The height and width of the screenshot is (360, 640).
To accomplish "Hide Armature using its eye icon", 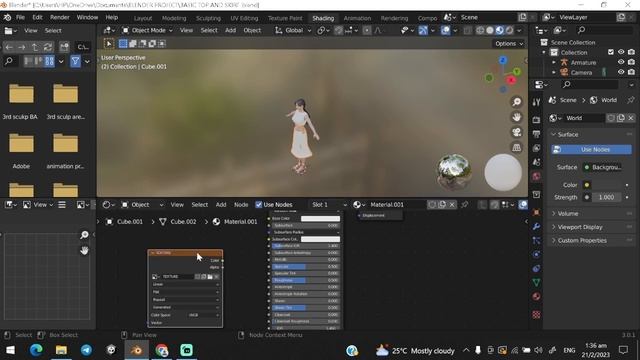I will (621, 62).
